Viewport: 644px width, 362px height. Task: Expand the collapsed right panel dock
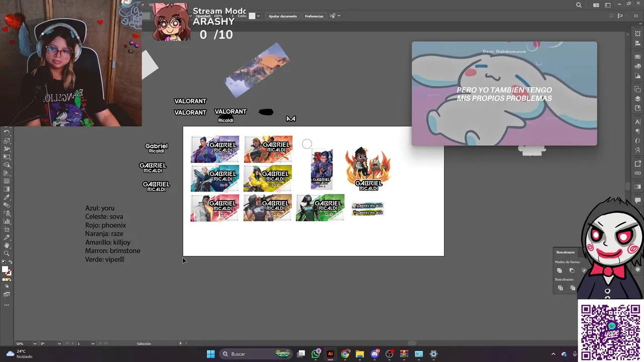(x=640, y=24)
